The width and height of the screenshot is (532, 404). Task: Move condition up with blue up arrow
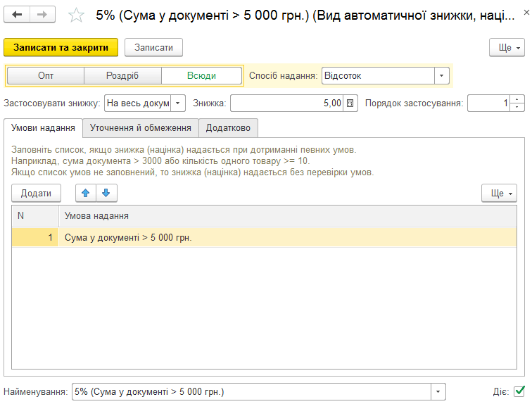click(86, 193)
